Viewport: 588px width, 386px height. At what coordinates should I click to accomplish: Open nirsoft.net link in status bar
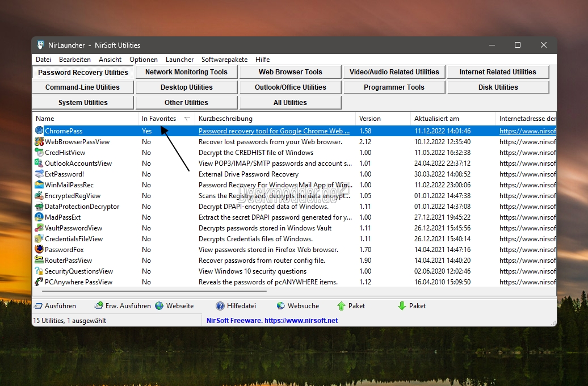tap(301, 321)
